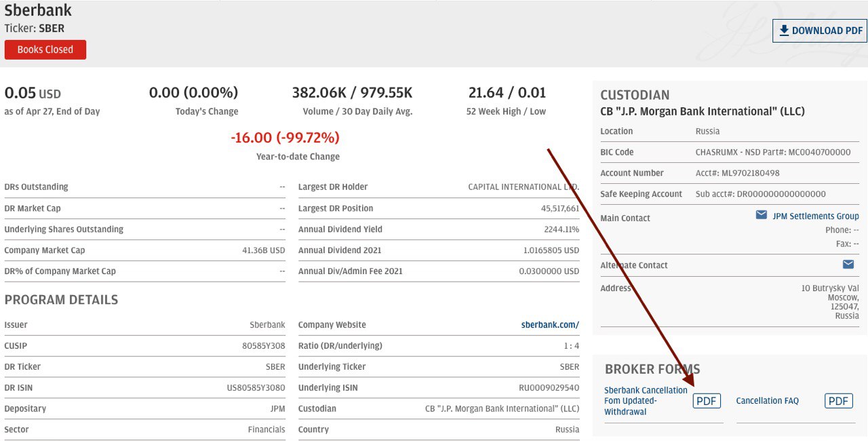
Task: Click the Alternate Contact envelope icon
Action: coord(848,264)
